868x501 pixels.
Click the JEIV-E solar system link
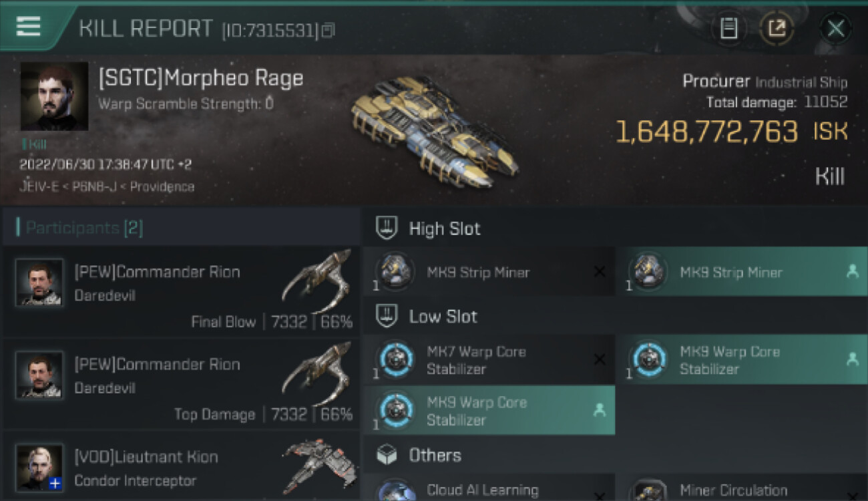pos(37,186)
